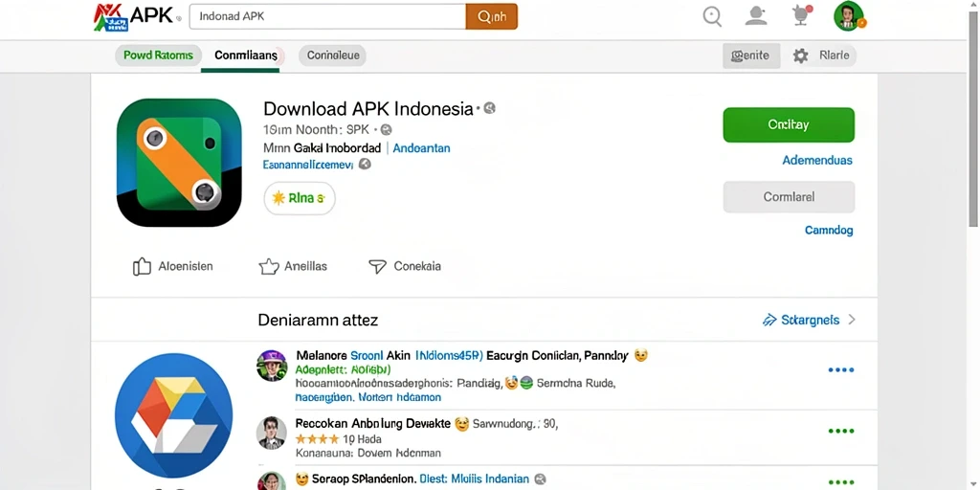Click the gray Cormlarel button

[789, 197]
